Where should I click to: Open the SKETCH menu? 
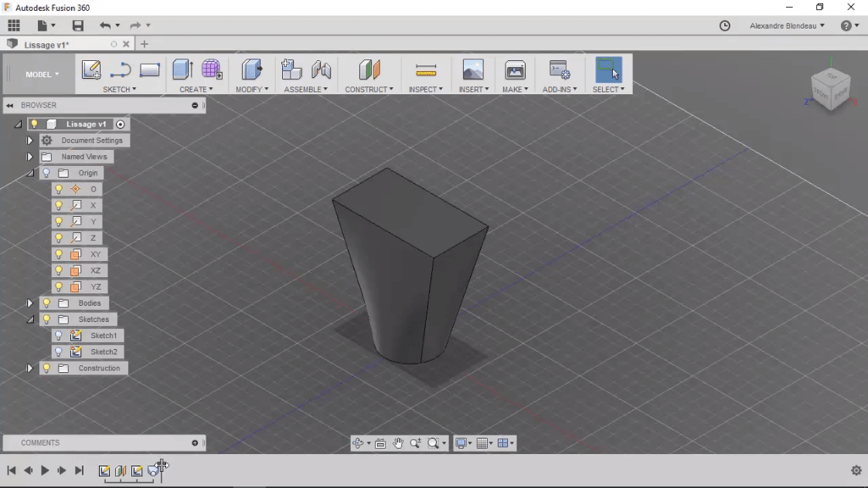[x=119, y=89]
